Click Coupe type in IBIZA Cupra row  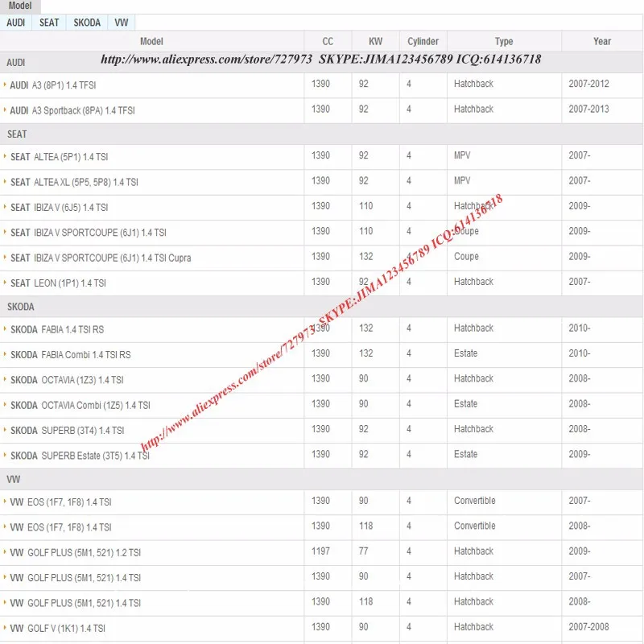(466, 257)
